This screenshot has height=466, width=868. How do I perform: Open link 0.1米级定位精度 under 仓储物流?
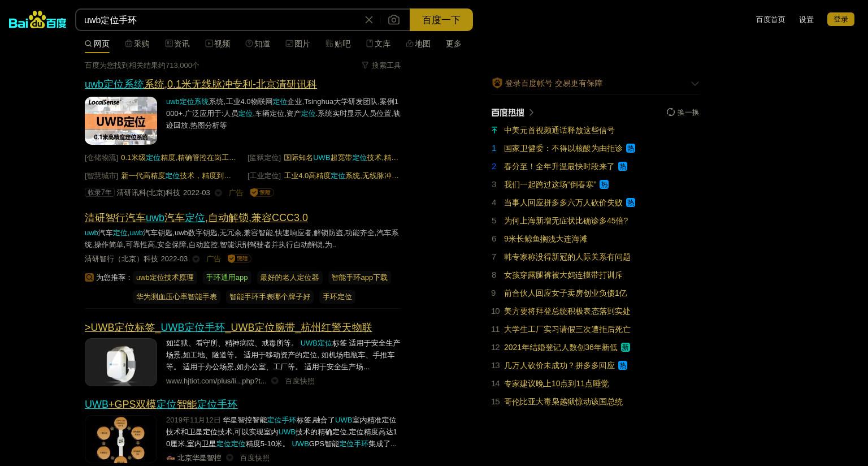(179, 158)
